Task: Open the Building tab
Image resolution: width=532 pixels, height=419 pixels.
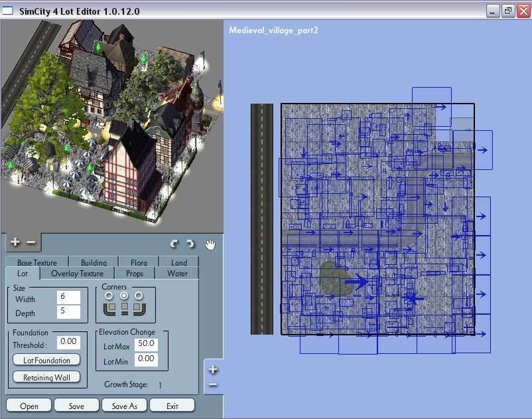Action: pos(94,262)
